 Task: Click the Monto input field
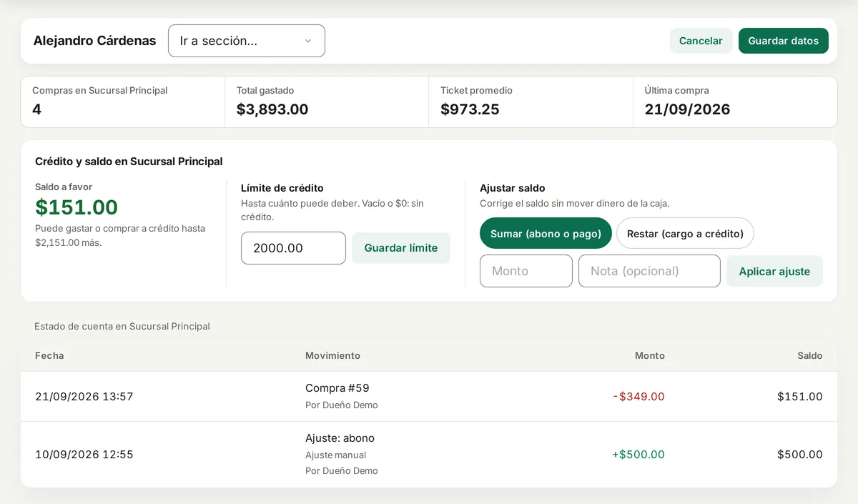(526, 271)
